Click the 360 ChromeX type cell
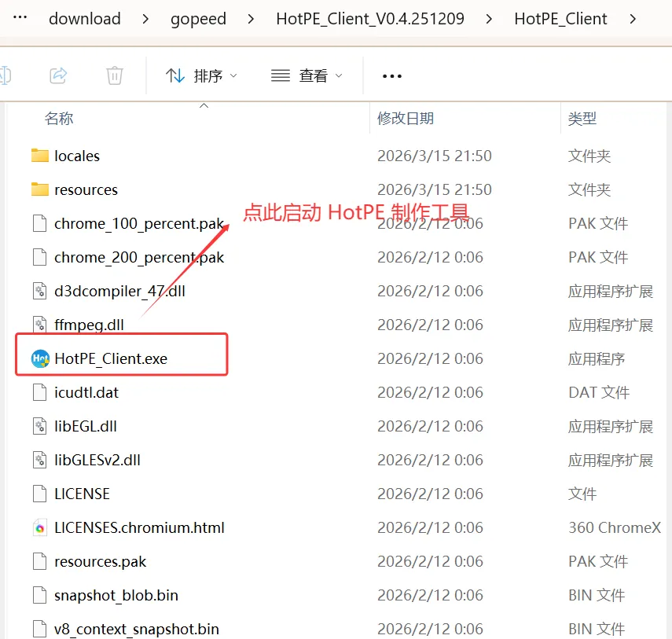 click(615, 527)
